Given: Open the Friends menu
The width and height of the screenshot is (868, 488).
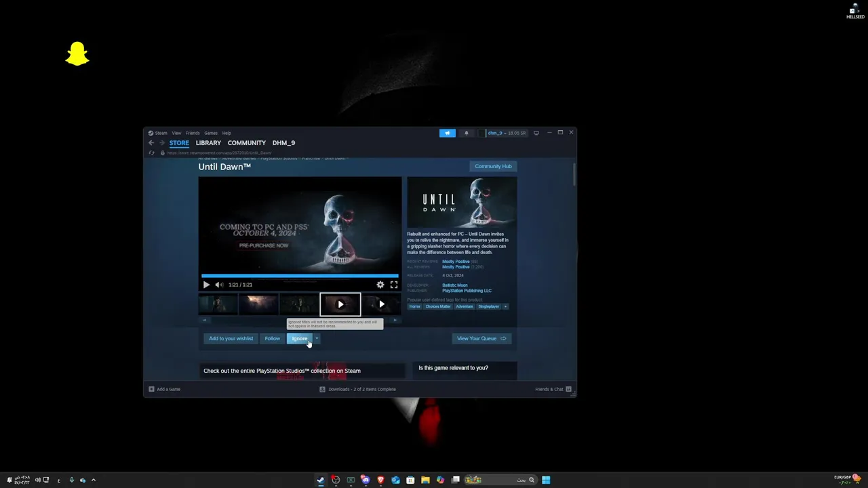Looking at the screenshot, I should pyautogui.click(x=193, y=133).
